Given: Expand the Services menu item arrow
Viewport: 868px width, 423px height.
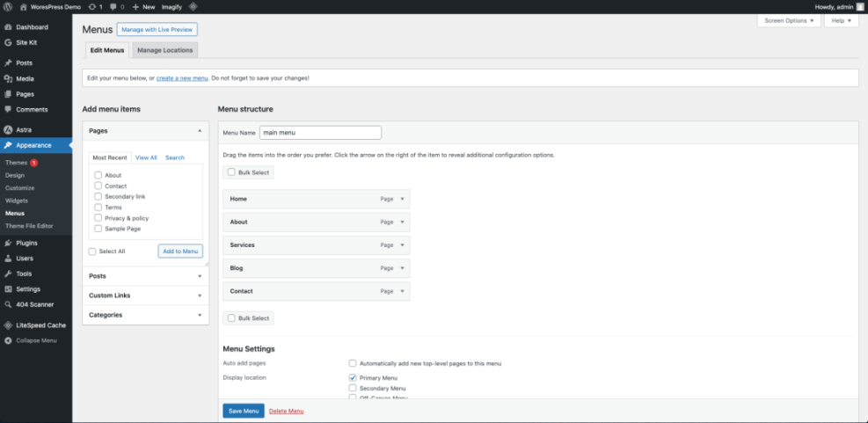Looking at the screenshot, I should point(403,245).
